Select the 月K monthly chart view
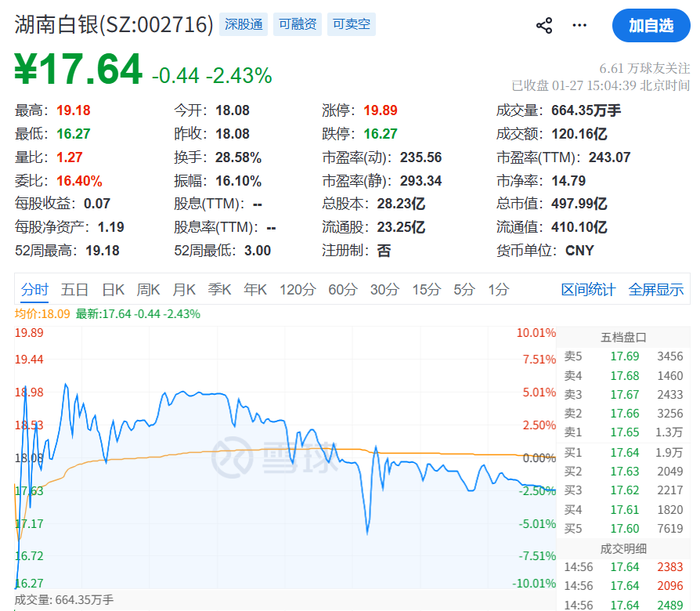700x611 pixels. 184,289
